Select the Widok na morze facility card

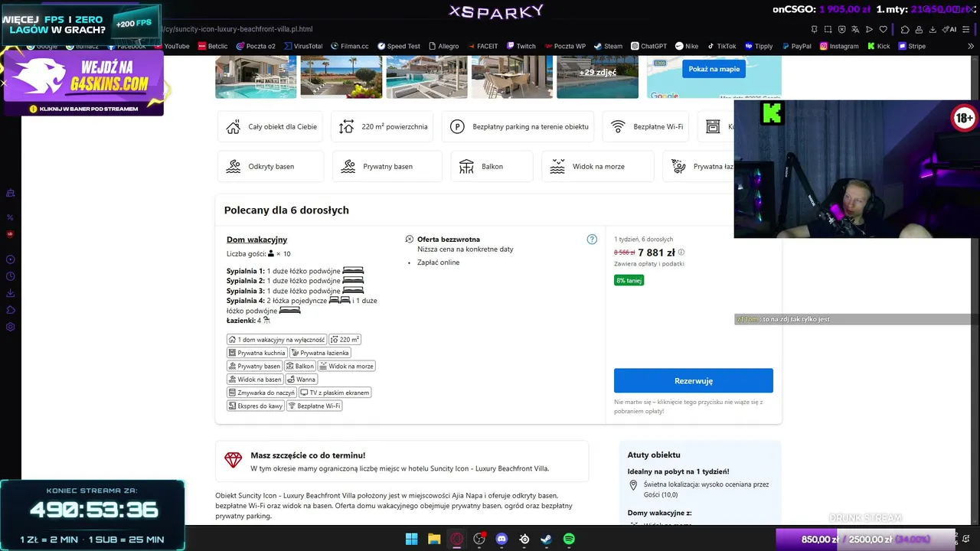click(598, 166)
